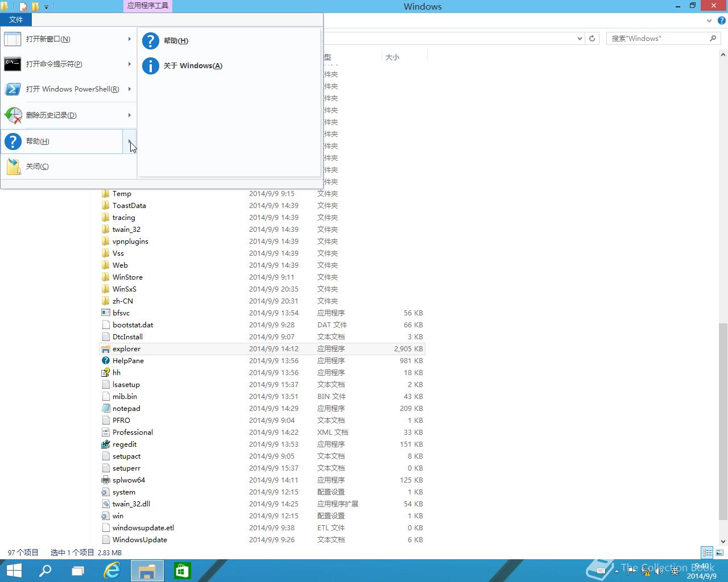Expand the PowerShell submenu arrow
728x582 pixels.
[130, 89]
